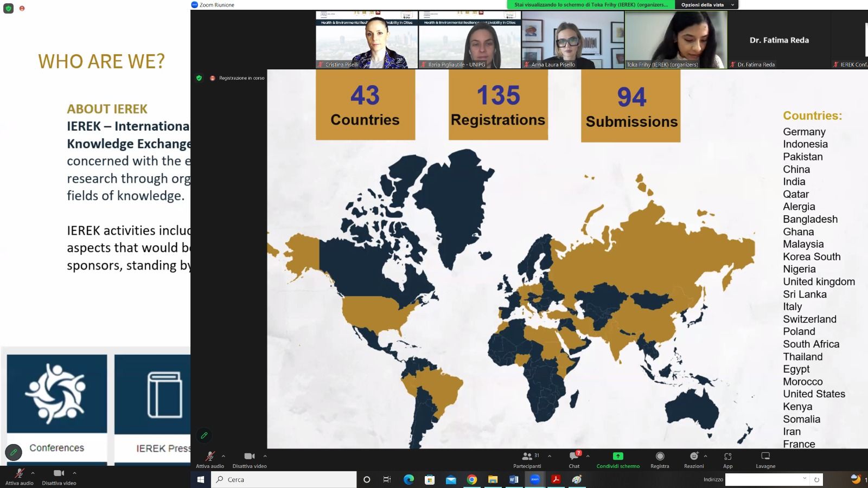Click the green Condividi schermo icon
This screenshot has height=488, width=868.
click(x=618, y=457)
